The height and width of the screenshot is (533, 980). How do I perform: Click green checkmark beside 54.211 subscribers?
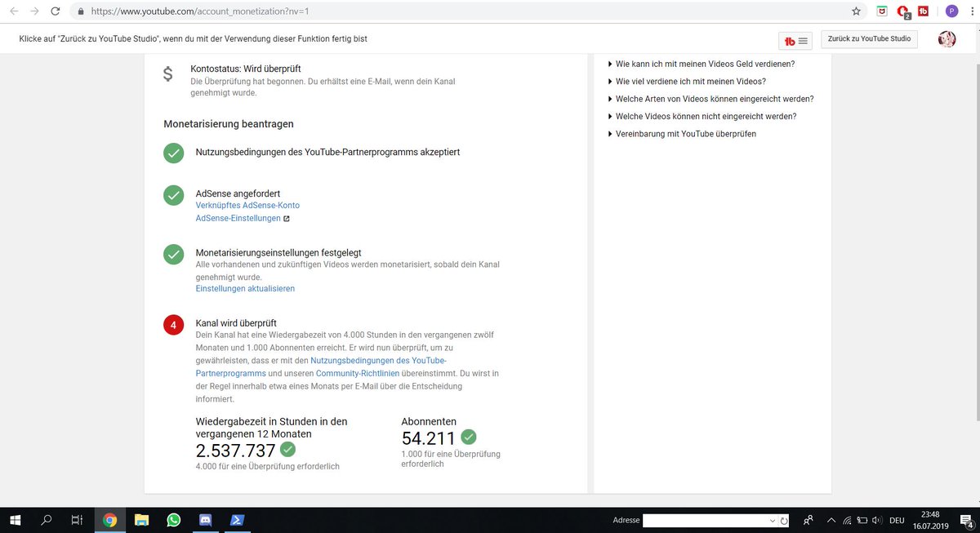pos(468,437)
